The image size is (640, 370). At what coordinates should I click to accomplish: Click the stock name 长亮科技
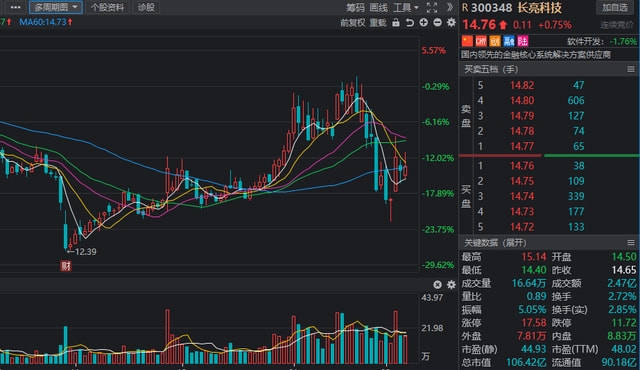pyautogui.click(x=539, y=8)
